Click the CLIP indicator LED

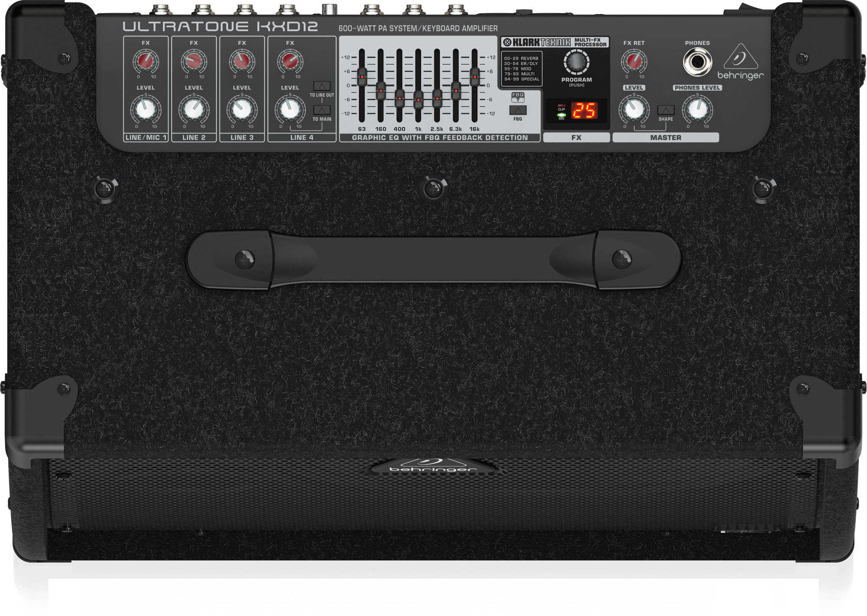(x=561, y=106)
